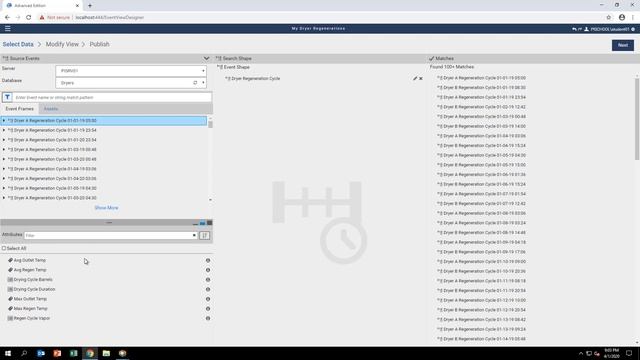Show info for Max Outlet Temp
Screen dimensions: 640x360
(208, 299)
